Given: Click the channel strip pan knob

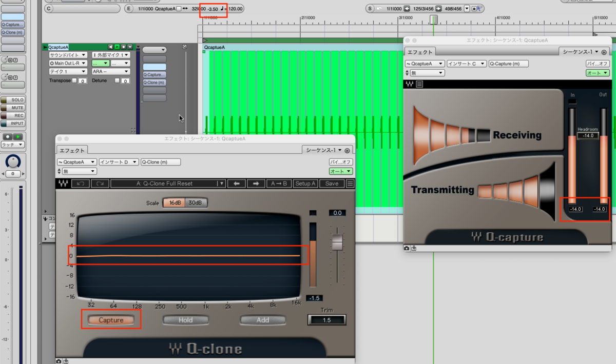Looking at the screenshot, I should pos(13,162).
